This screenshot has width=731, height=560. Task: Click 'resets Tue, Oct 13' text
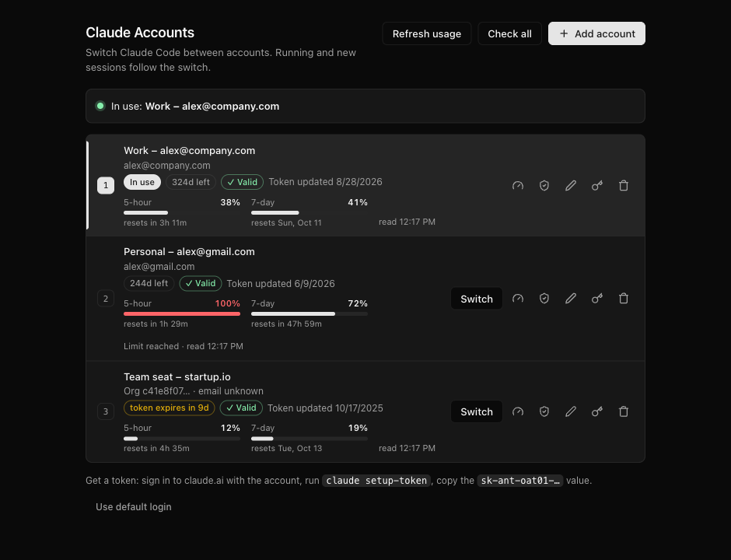click(x=287, y=449)
